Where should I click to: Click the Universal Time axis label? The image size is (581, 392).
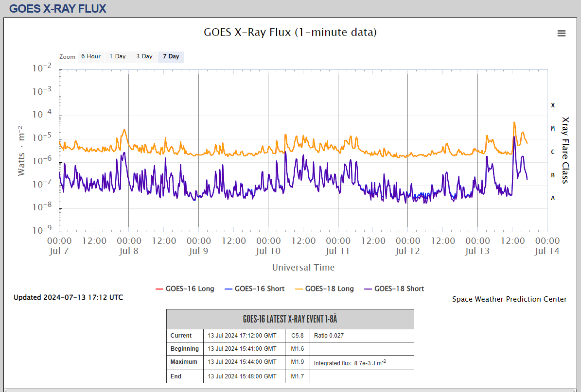[x=303, y=267]
